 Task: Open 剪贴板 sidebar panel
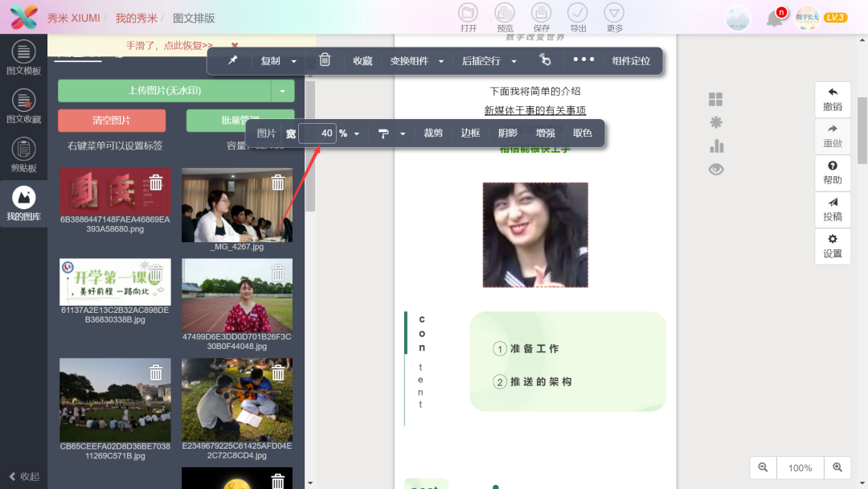click(x=23, y=155)
